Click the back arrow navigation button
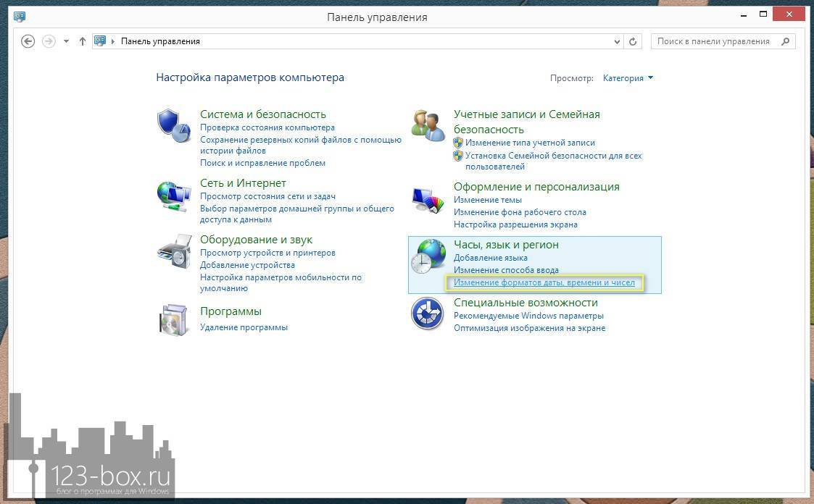 (x=28, y=41)
